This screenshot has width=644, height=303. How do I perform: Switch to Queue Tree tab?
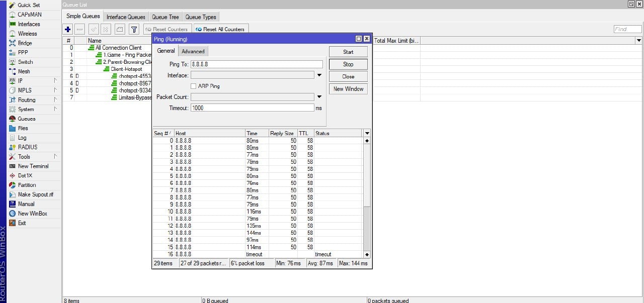click(x=166, y=17)
